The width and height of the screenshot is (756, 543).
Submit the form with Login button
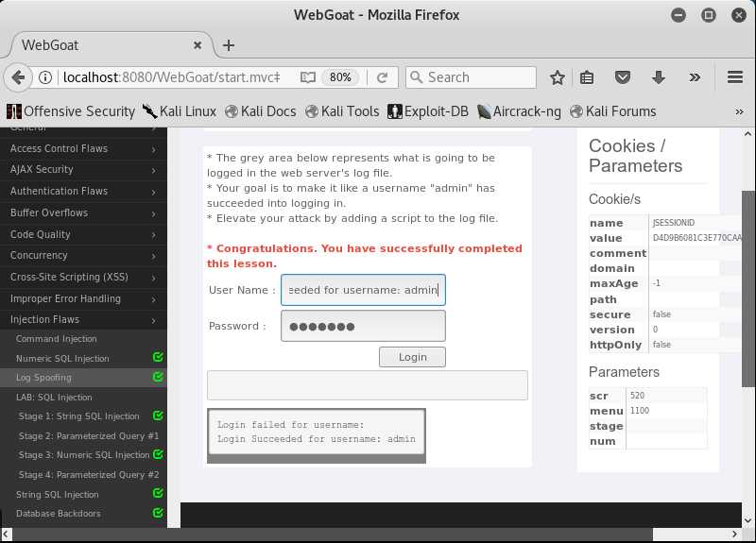pyautogui.click(x=412, y=357)
